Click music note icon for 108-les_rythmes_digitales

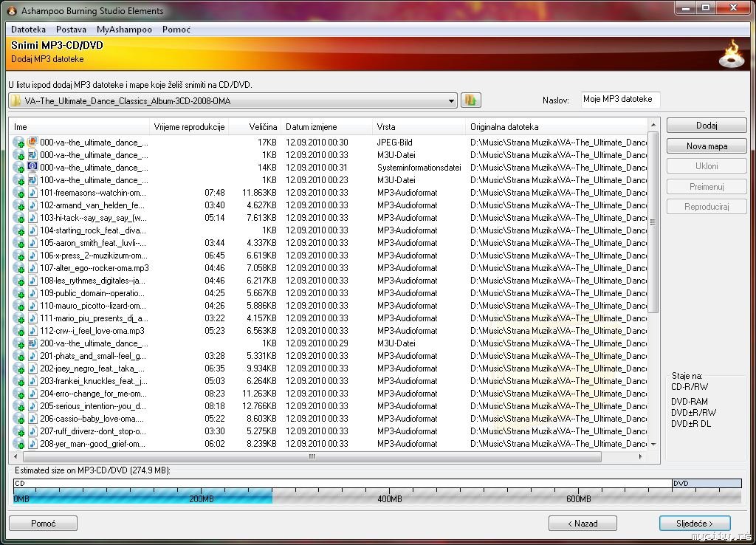pos(32,280)
